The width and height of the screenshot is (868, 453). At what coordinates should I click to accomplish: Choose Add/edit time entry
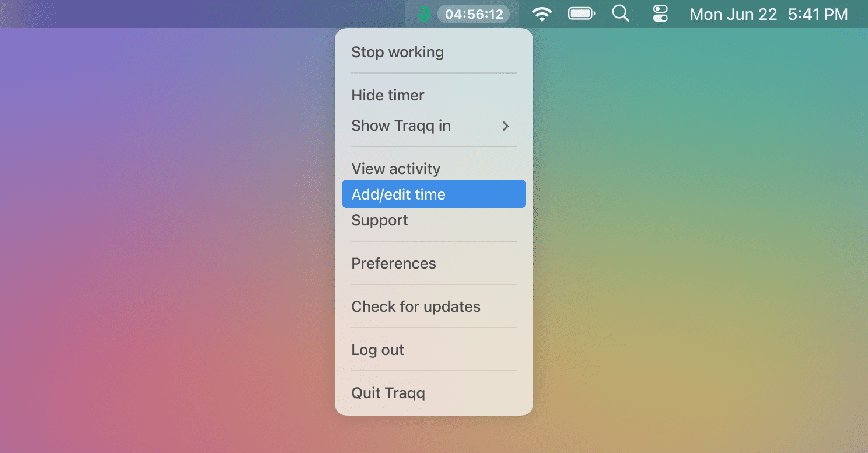434,194
